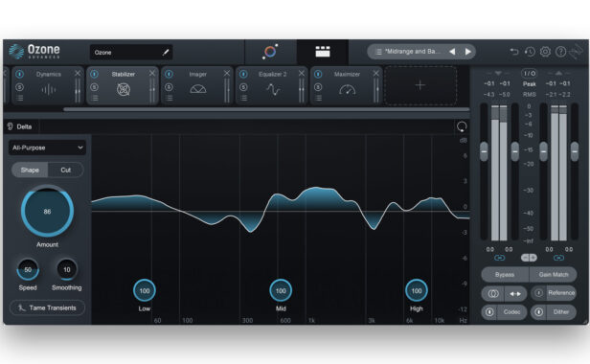This screenshot has height=364, width=590.
Task: Open the Reference button
Action: [560, 293]
